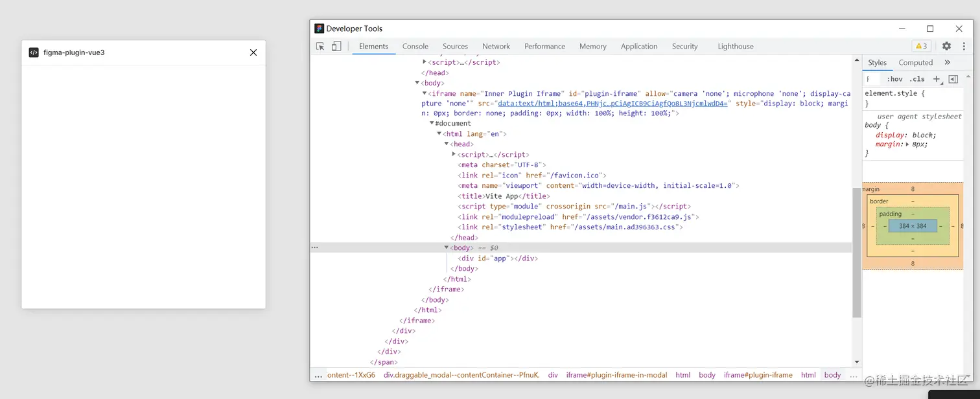This screenshot has height=399, width=980.
Task: Collapse the Inner Plugin Iframe node
Action: (425, 93)
